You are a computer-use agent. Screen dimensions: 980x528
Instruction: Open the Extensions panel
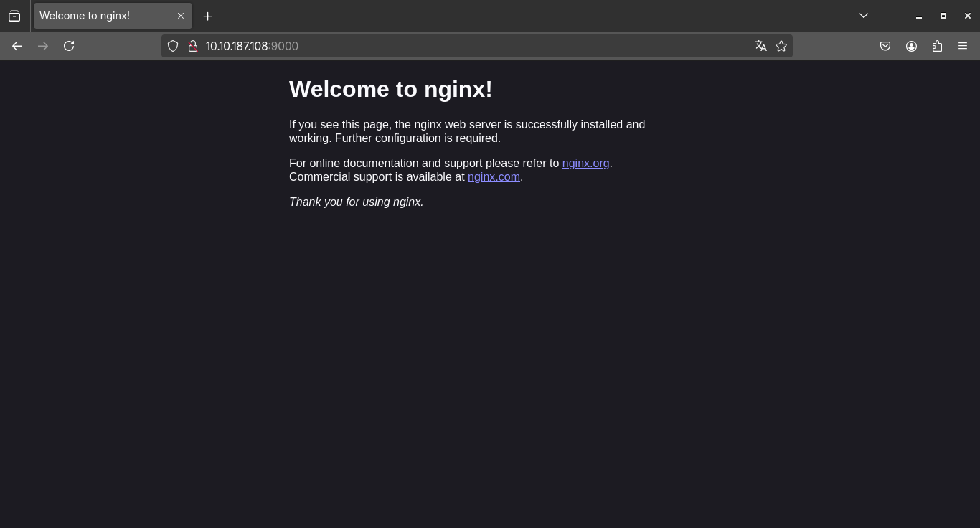click(x=937, y=46)
